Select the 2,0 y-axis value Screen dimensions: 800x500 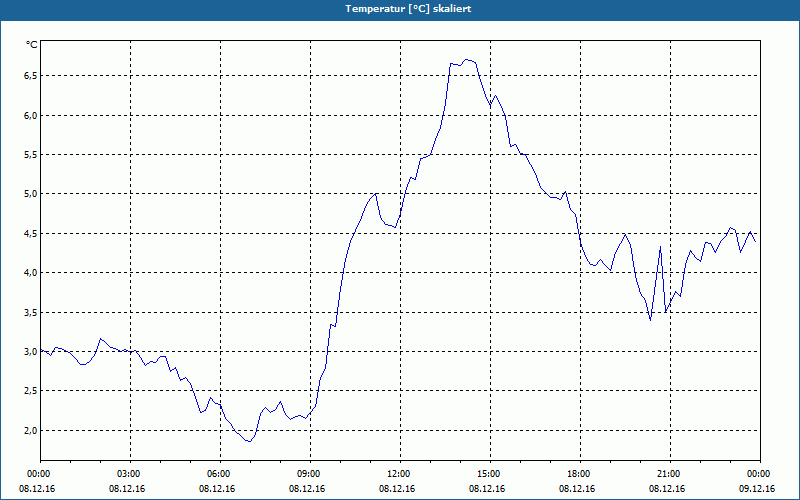(31, 430)
